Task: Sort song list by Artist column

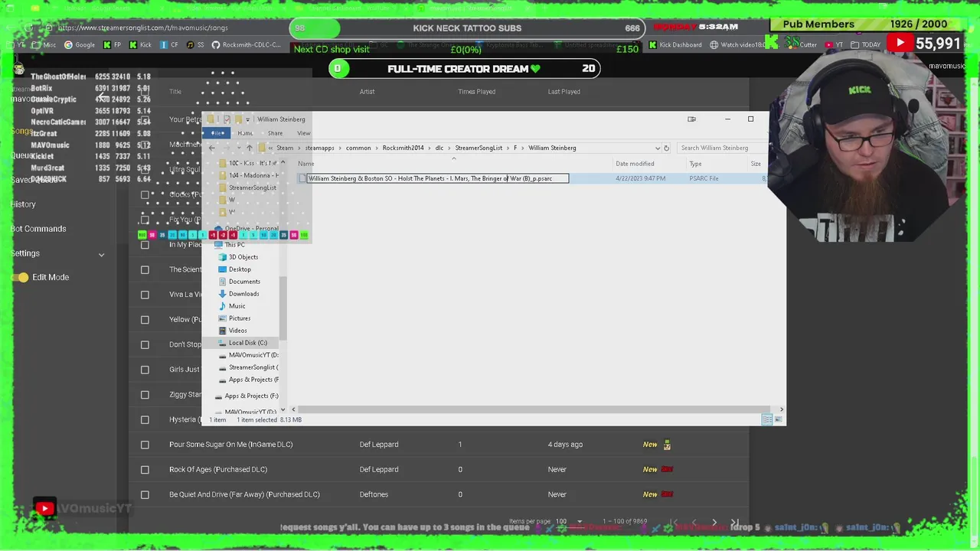Action: coord(367,92)
